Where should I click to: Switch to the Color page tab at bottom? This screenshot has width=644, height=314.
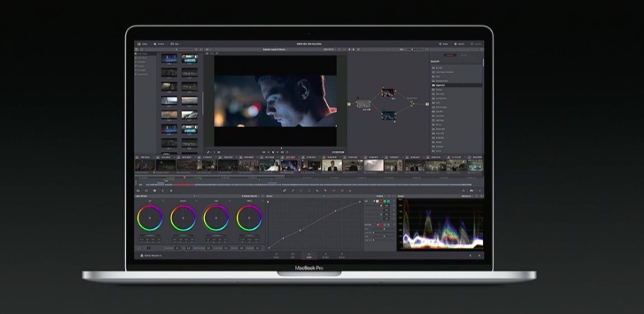coord(308,255)
